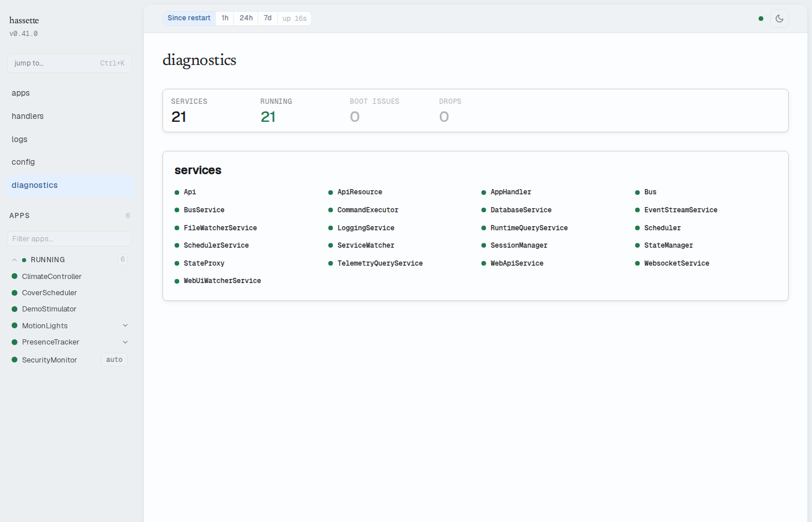812x522 pixels.
Task: Click the Api service status dot
Action: point(177,193)
